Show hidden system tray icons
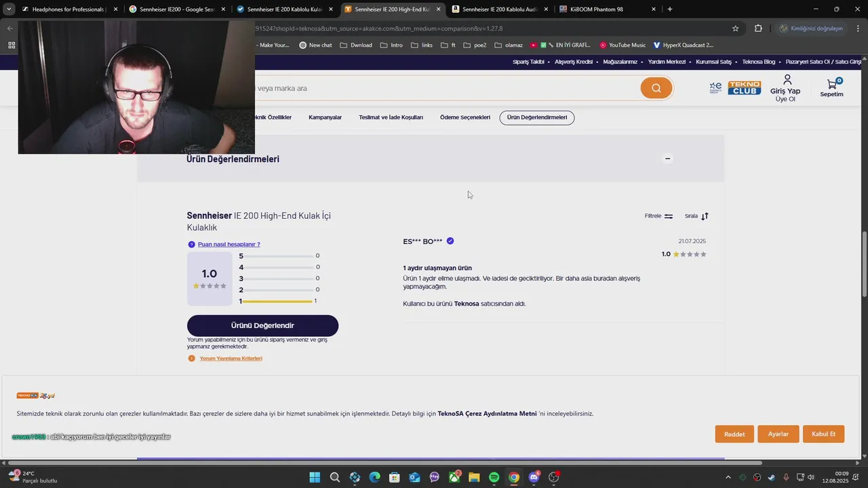The height and width of the screenshot is (488, 868). (x=728, y=477)
